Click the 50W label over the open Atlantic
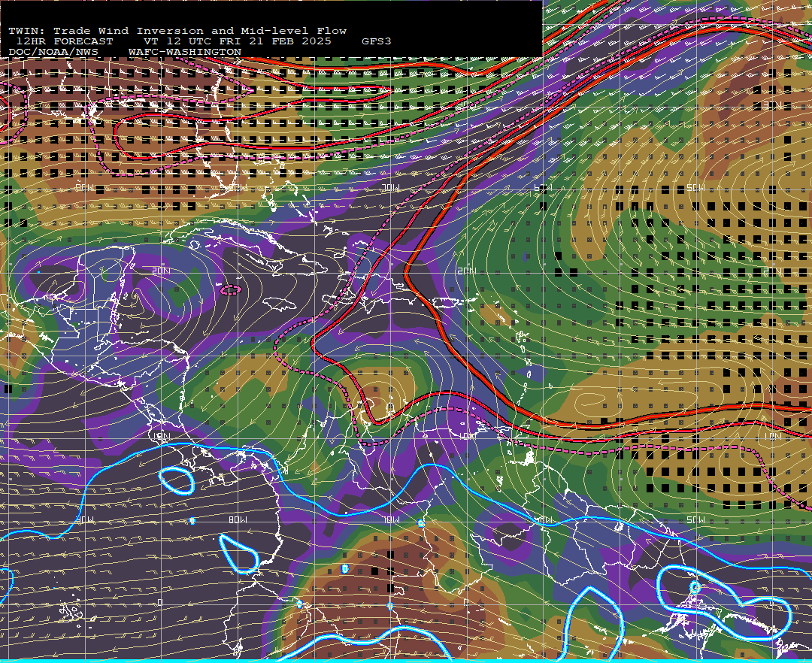 click(695, 187)
